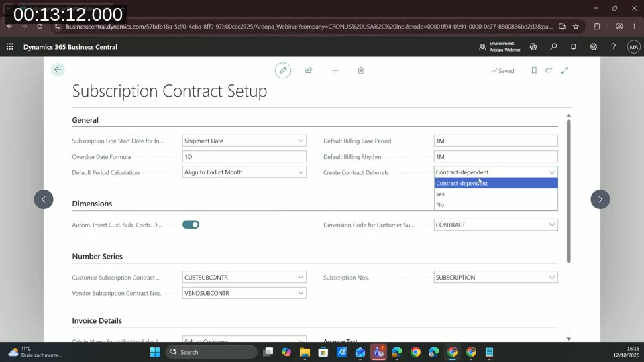
Task: Open the help question mark icon
Action: tap(614, 47)
